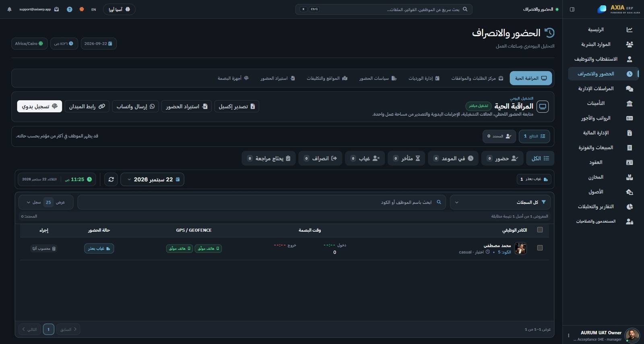
Task: Open the 2026-09-22 header date selector
Action: pos(99,43)
